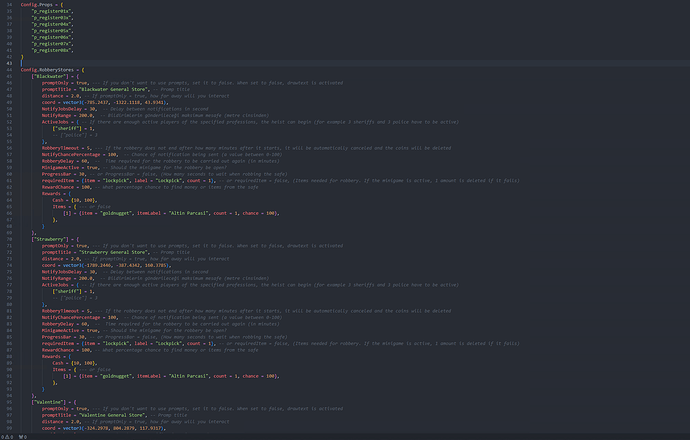Open the errors and warnings status indicator
The height and width of the screenshot is (440, 690).
coord(7,437)
